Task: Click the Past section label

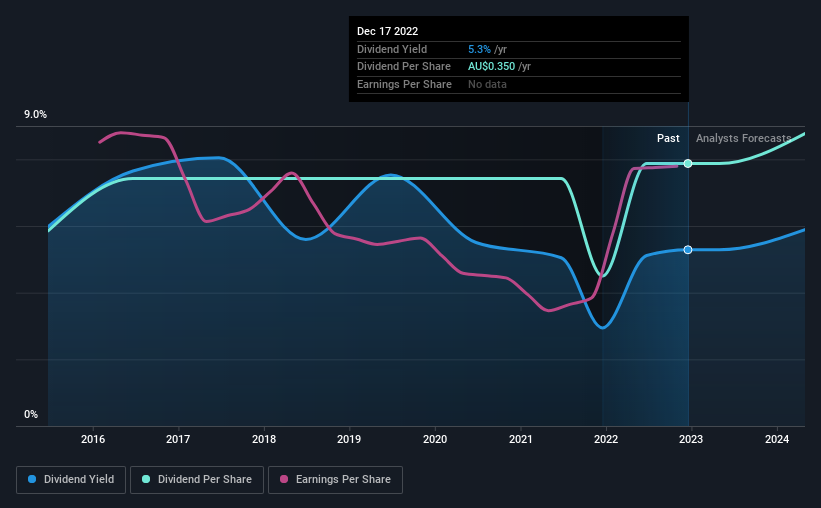Action: (668, 138)
